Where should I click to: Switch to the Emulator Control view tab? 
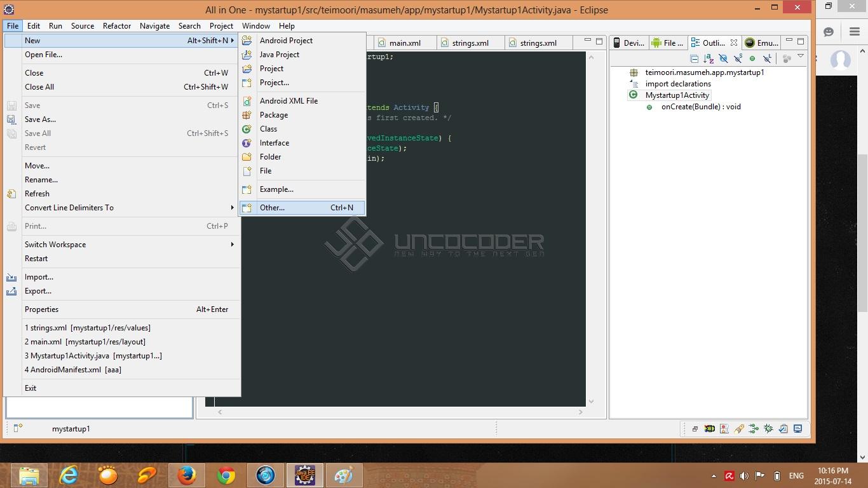[x=761, y=43]
